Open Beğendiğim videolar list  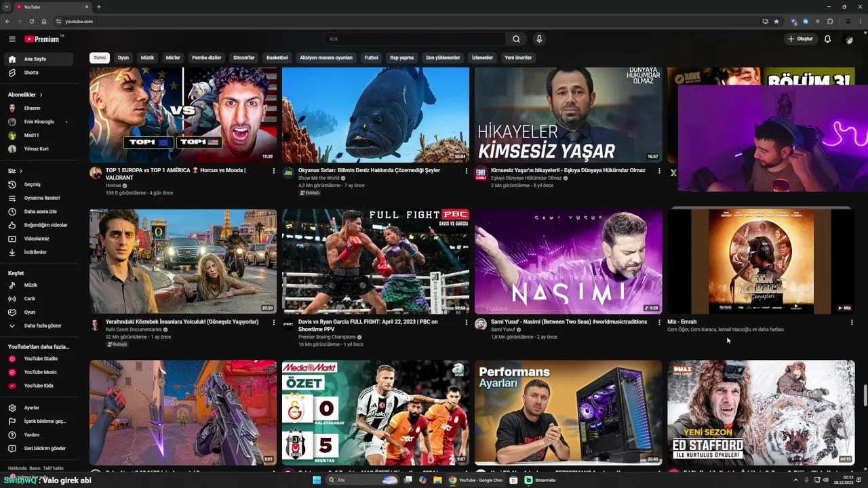(38, 225)
